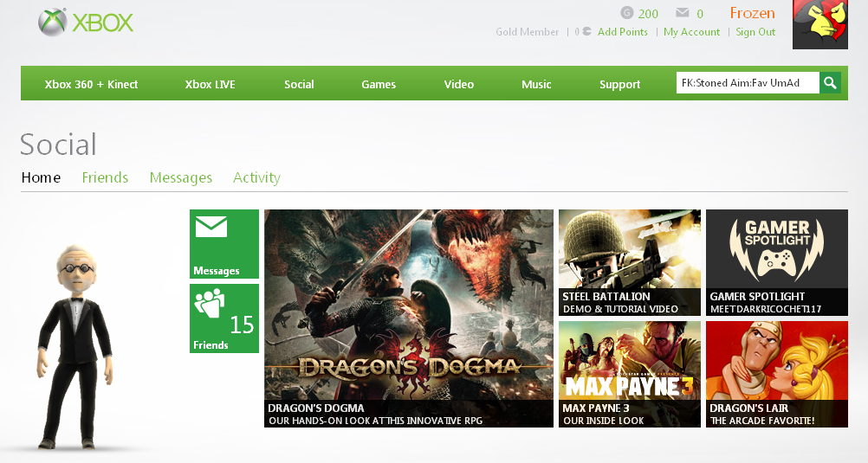
Task: Click the Gamerscore G icon
Action: click(x=626, y=13)
